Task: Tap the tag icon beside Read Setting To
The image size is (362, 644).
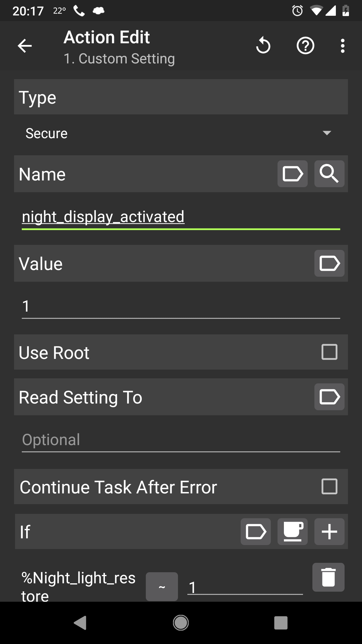Action: [x=329, y=397]
